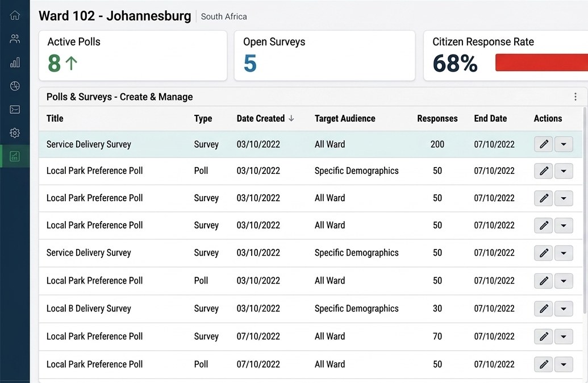Click the 68% response rate value
588x383 pixels.
(x=455, y=63)
